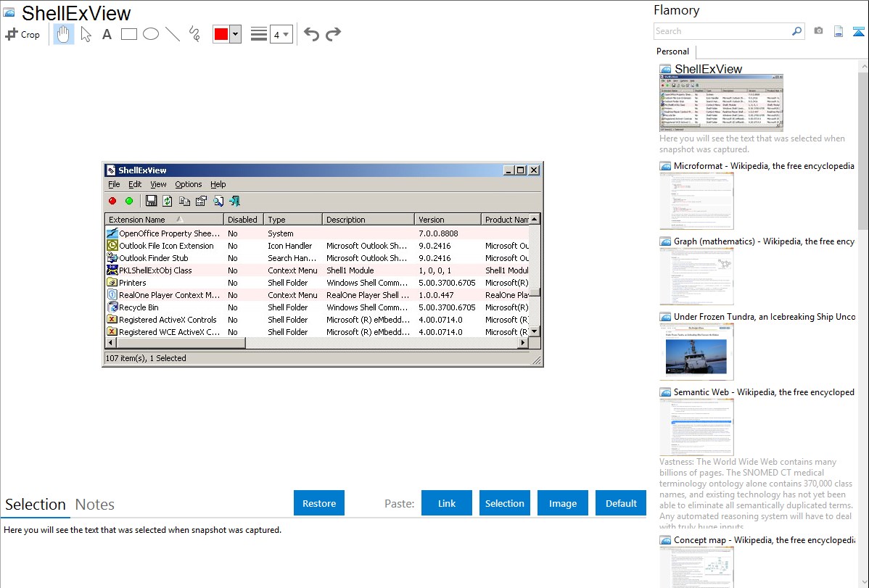869x588 pixels.
Task: Click red disable dot in ShellExView toolbar
Action: pos(112,201)
